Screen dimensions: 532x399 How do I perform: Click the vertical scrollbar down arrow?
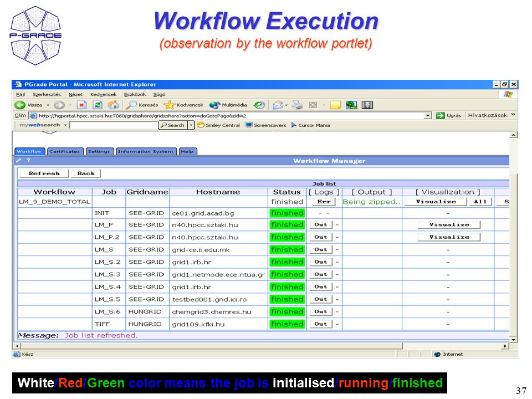pos(514,339)
